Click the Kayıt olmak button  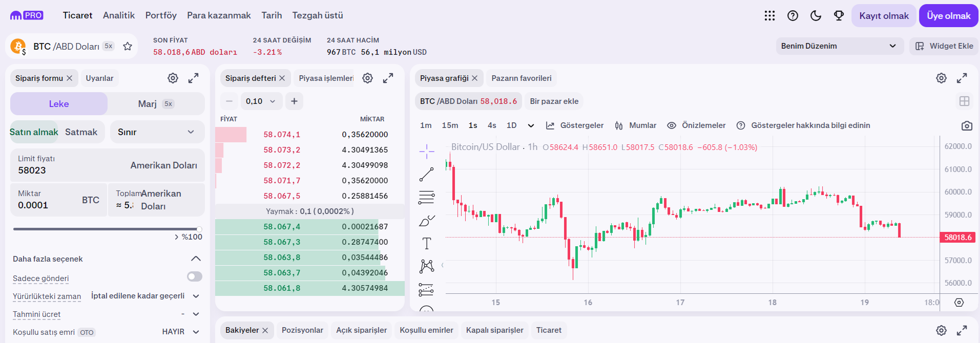pyautogui.click(x=884, y=16)
